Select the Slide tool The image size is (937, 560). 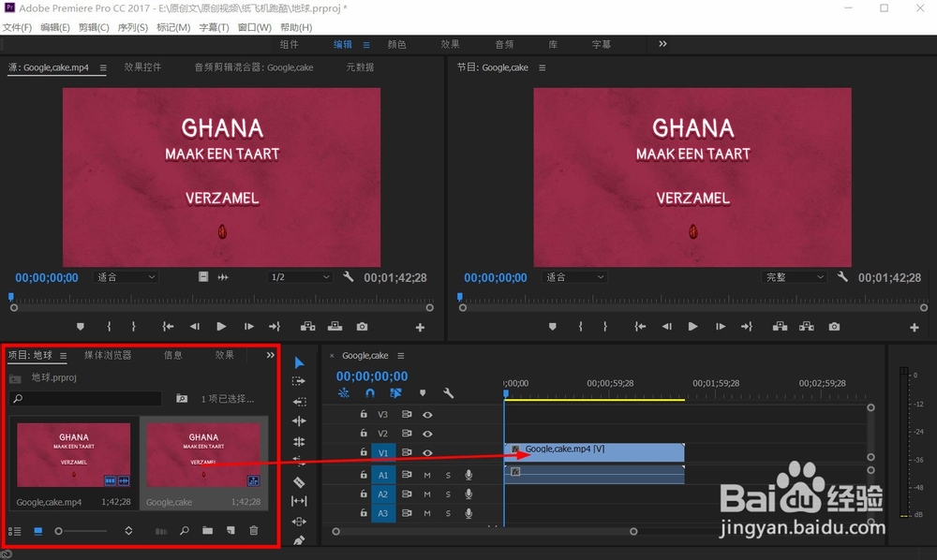[300, 522]
